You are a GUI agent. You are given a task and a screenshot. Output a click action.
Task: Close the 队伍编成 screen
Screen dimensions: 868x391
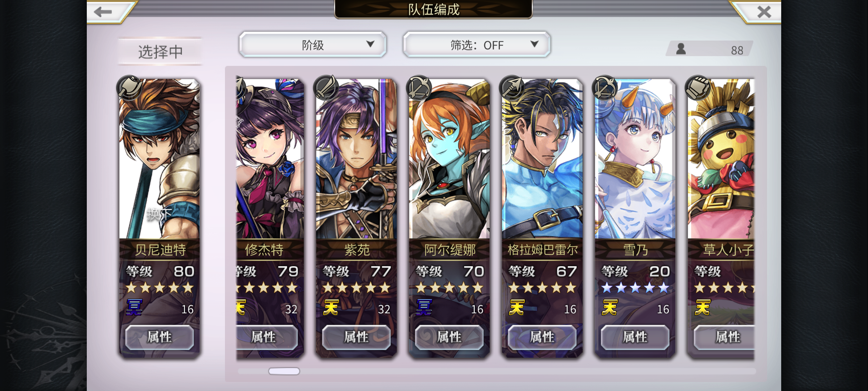764,12
